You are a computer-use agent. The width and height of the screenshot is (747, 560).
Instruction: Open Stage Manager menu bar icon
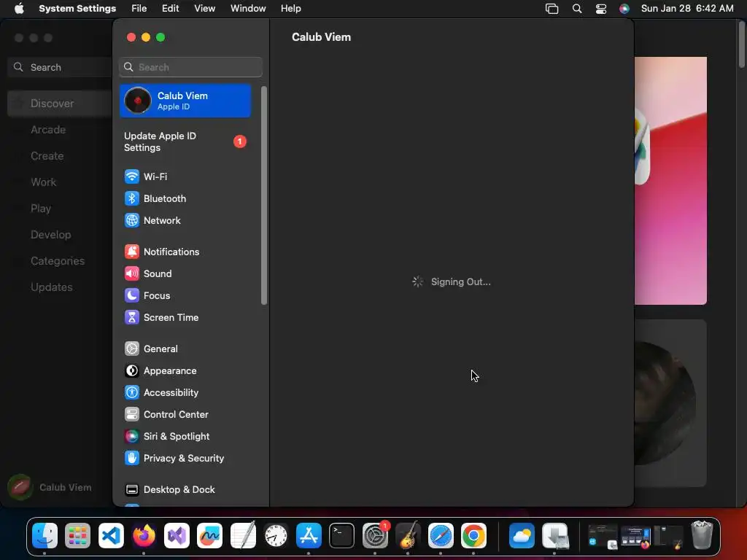point(551,9)
